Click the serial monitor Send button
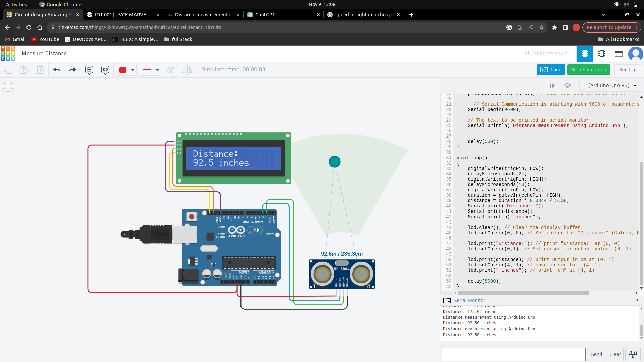The image size is (644, 362). click(x=596, y=354)
